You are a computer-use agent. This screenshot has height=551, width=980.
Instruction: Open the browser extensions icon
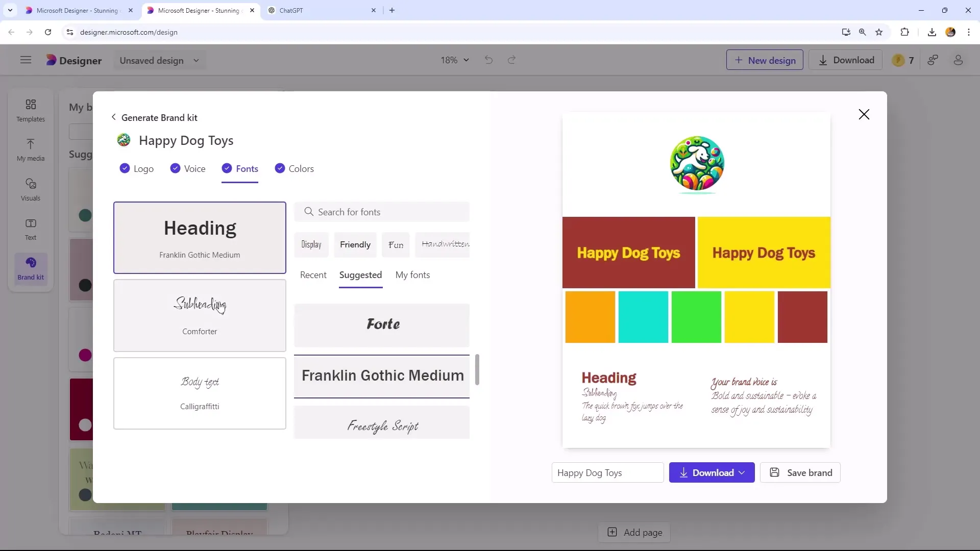tap(904, 32)
